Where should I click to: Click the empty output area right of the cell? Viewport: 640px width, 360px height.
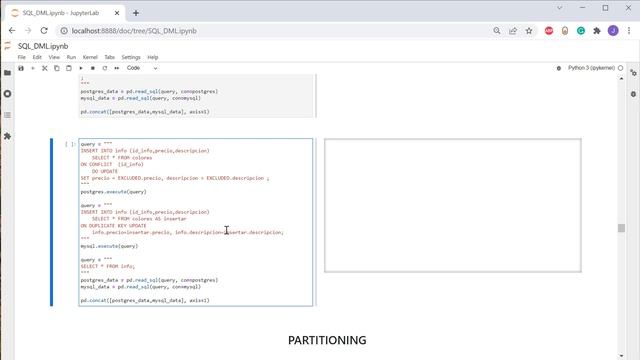click(453, 205)
